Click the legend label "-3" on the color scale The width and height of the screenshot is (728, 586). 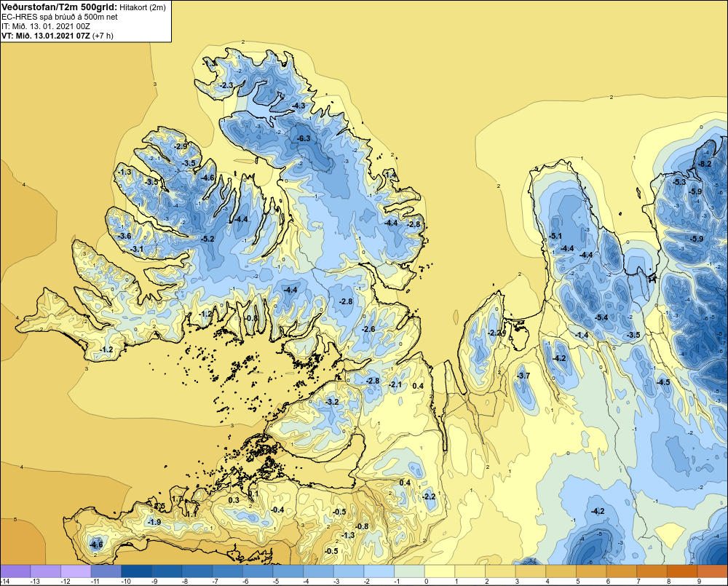(x=338, y=582)
